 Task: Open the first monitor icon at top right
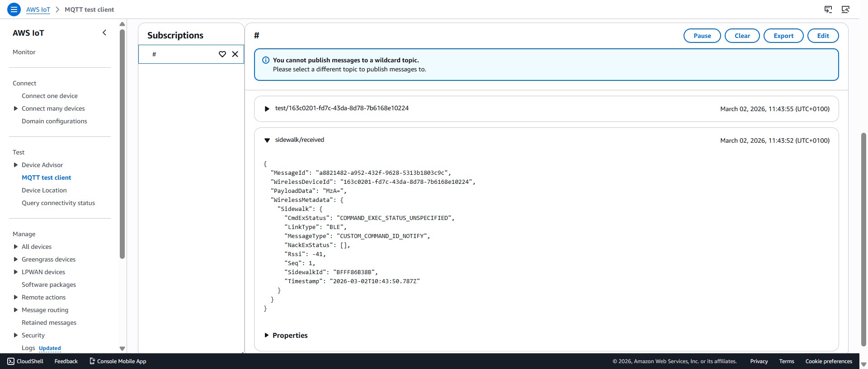[828, 9]
